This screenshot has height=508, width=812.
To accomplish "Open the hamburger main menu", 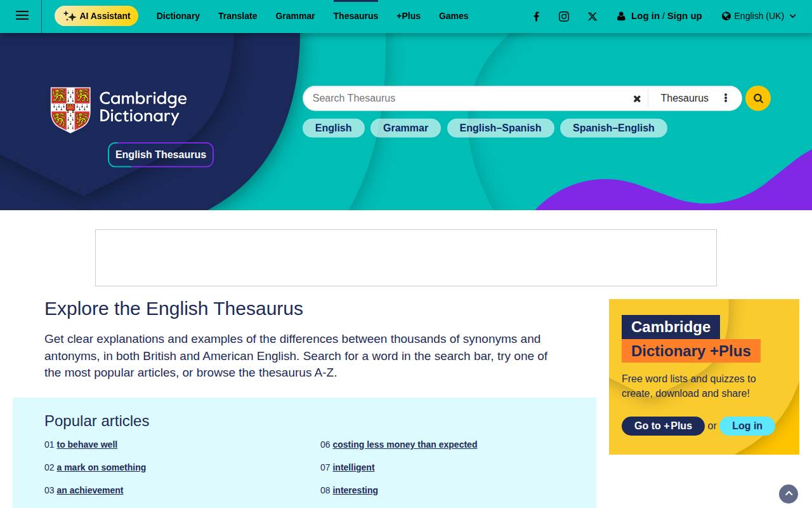I will pyautogui.click(x=22, y=16).
